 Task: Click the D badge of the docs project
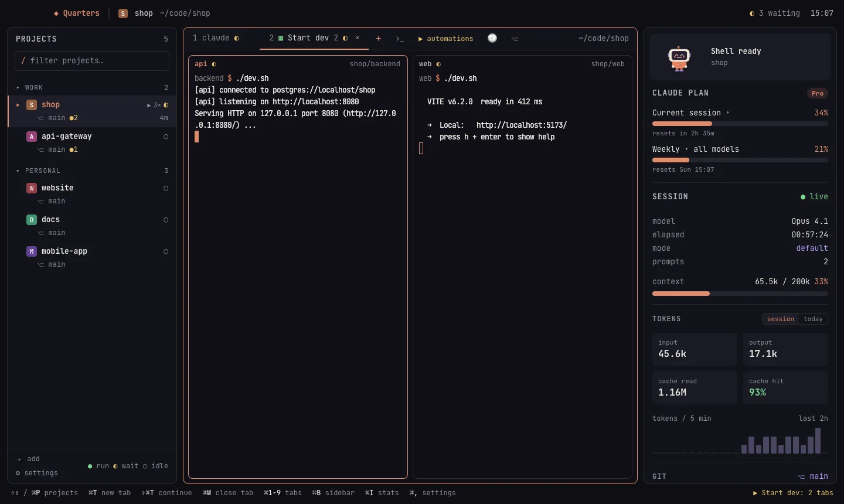[32, 220]
